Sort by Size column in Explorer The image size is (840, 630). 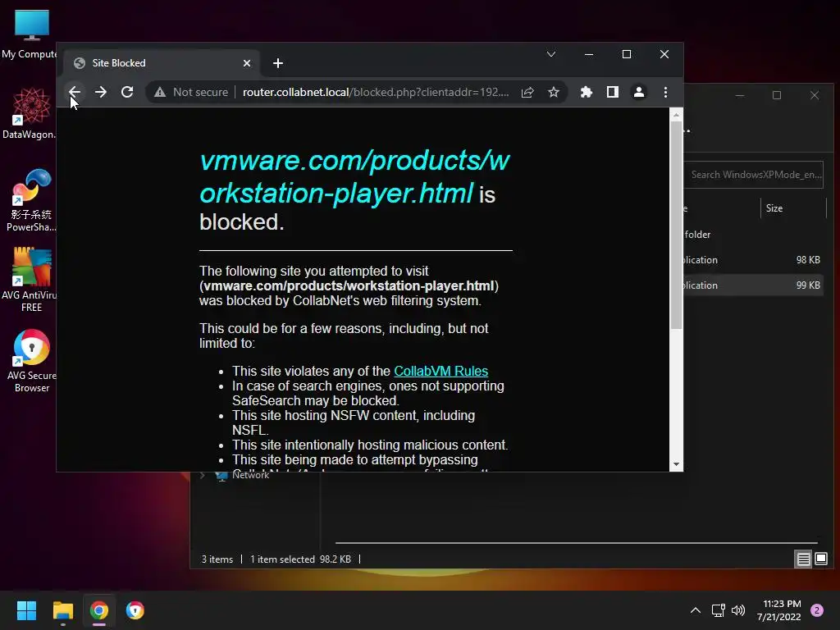(x=774, y=208)
